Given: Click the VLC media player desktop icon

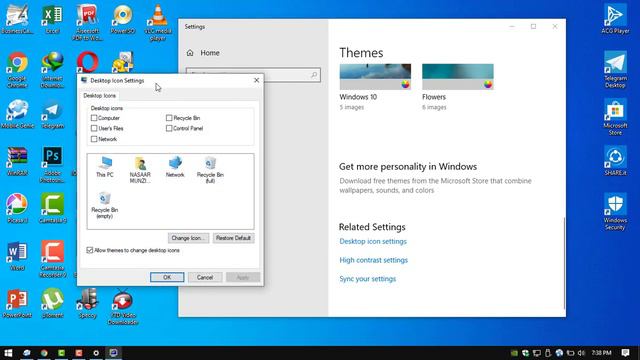Looking at the screenshot, I should 158,22.
